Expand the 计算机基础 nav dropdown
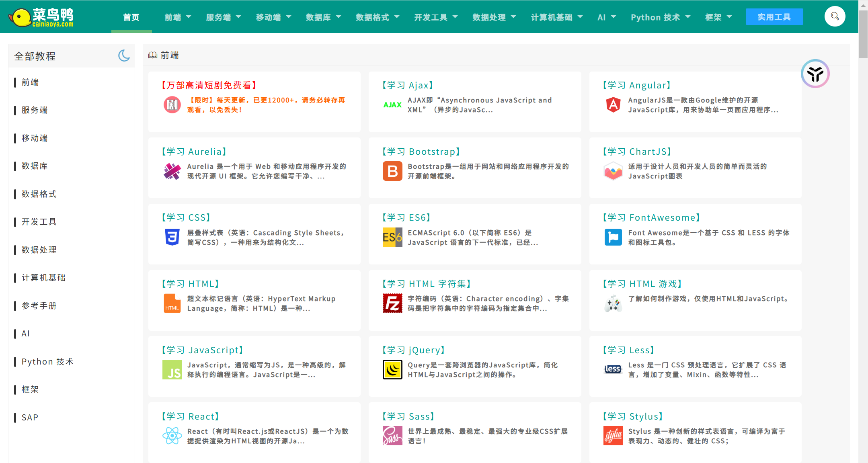Image resolution: width=868 pixels, height=463 pixels. click(x=556, y=17)
